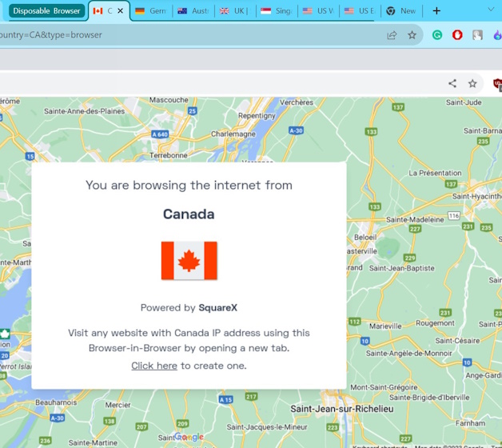502x448 pixels.
Task: Click the outer address bar URL
Action: pos(51,34)
